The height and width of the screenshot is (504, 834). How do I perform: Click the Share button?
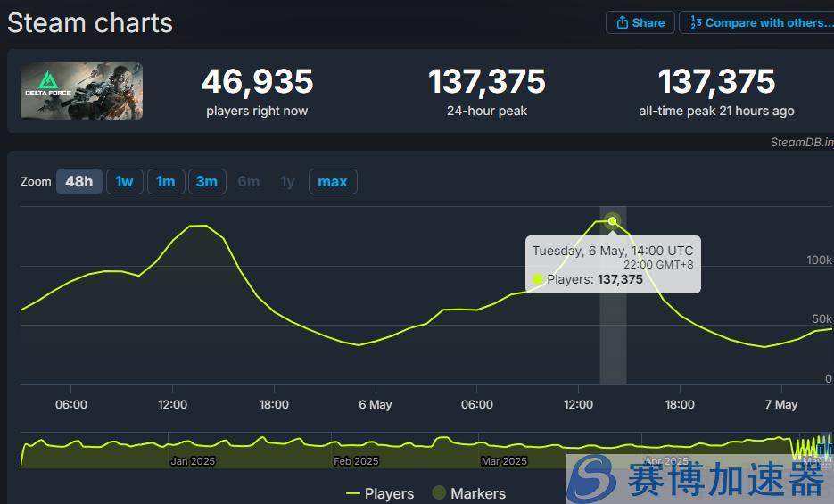tap(640, 22)
